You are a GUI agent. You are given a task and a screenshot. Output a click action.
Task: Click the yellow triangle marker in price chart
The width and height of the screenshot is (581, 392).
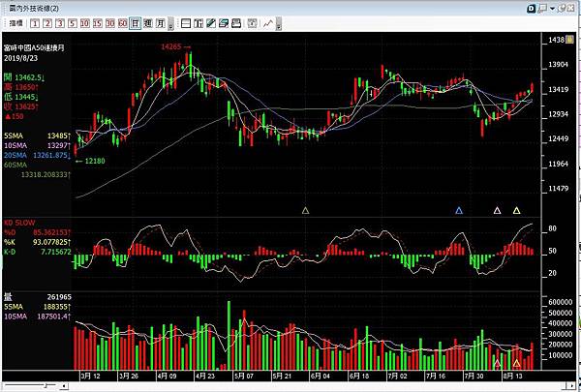(x=516, y=210)
